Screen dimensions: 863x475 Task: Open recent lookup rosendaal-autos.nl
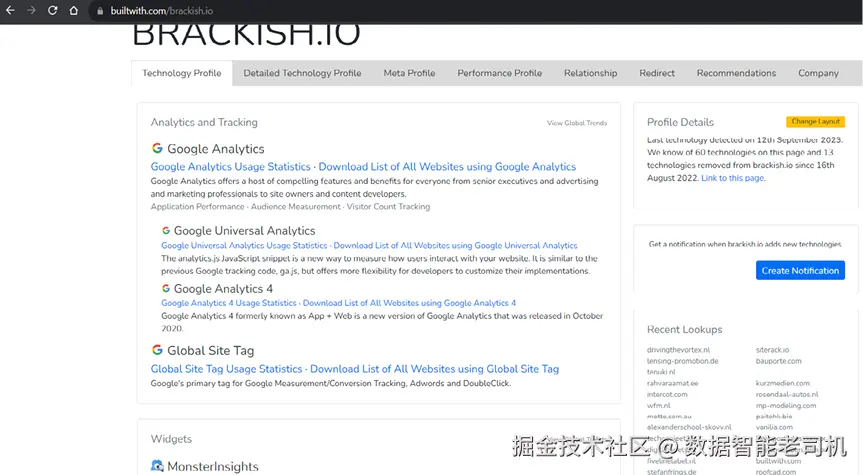(787, 394)
